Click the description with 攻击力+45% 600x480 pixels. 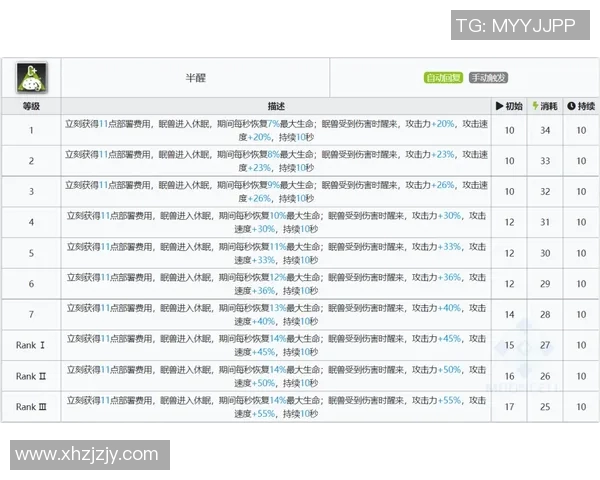pyautogui.click(x=276, y=345)
